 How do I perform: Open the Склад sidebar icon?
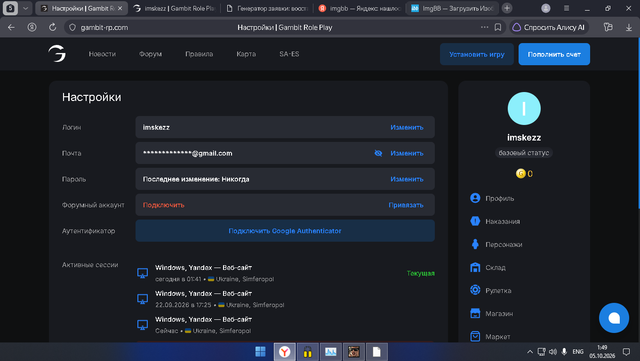(x=475, y=267)
